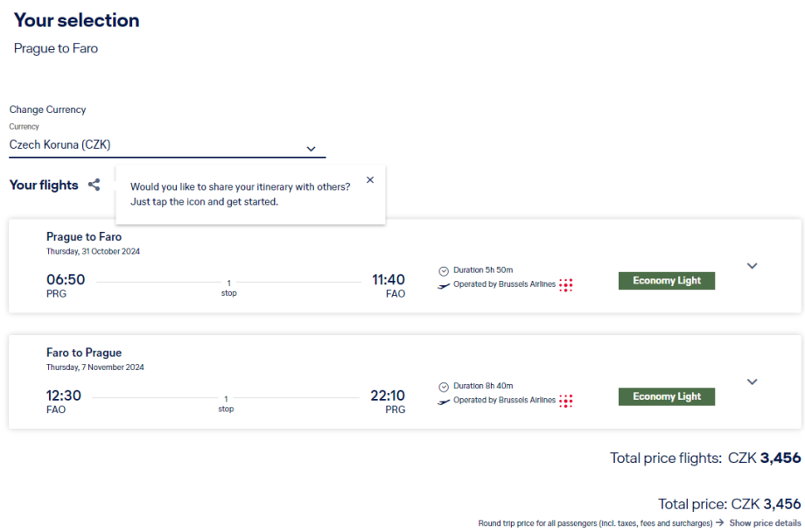The height and width of the screenshot is (532, 805).
Task: Click Economy Light badge on outbound flight
Action: tap(667, 281)
